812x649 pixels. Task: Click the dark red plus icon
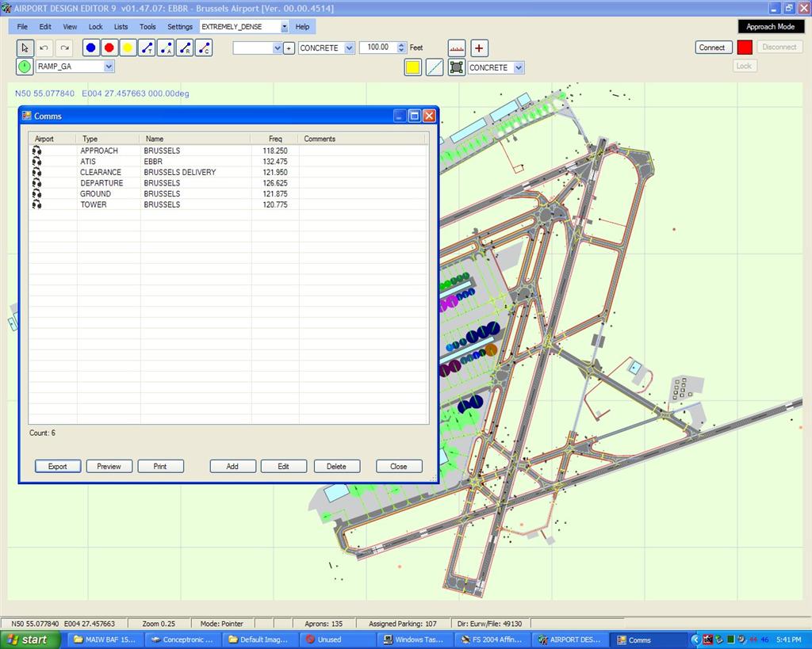479,48
